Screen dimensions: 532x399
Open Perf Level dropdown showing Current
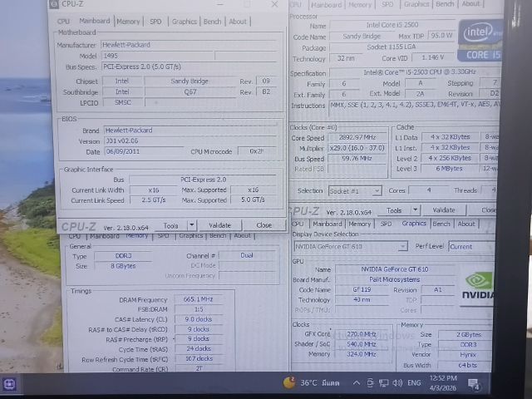(471, 247)
